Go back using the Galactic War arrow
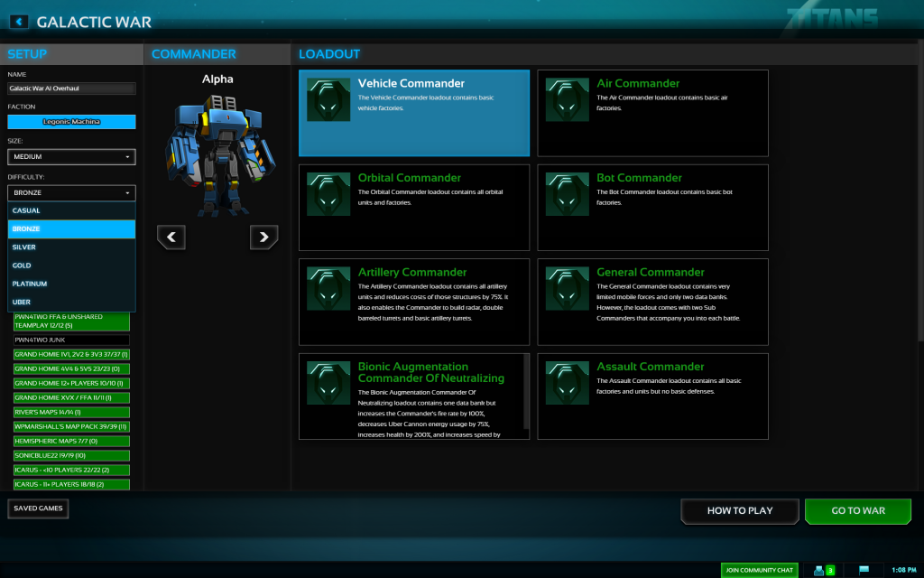This screenshot has width=924, height=578. tap(19, 22)
